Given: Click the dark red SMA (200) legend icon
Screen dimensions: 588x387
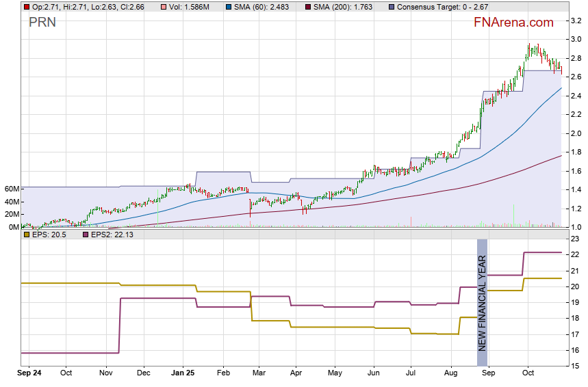Looking at the screenshot, I should (307, 6).
